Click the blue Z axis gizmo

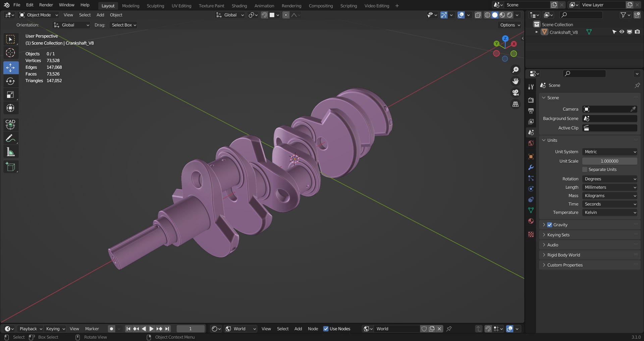coord(505,38)
